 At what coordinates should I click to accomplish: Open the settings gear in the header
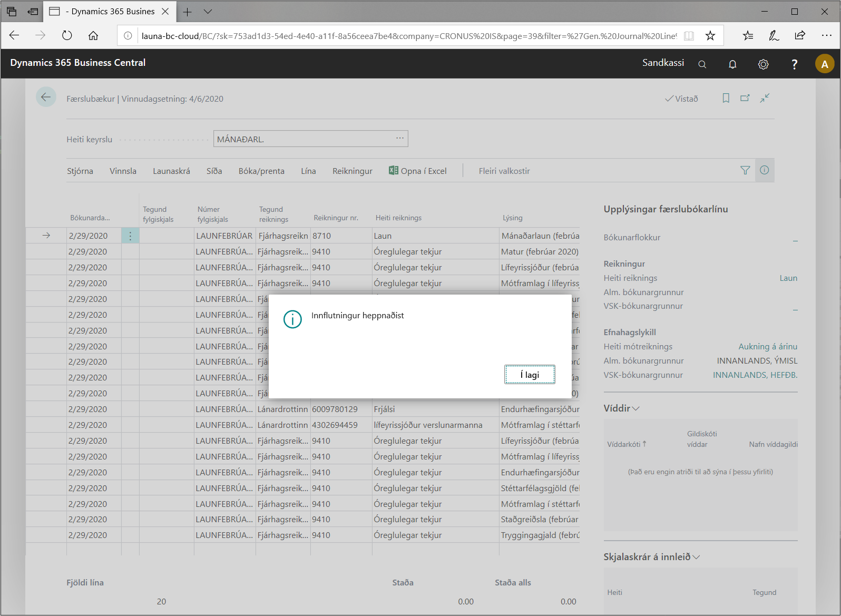763,64
